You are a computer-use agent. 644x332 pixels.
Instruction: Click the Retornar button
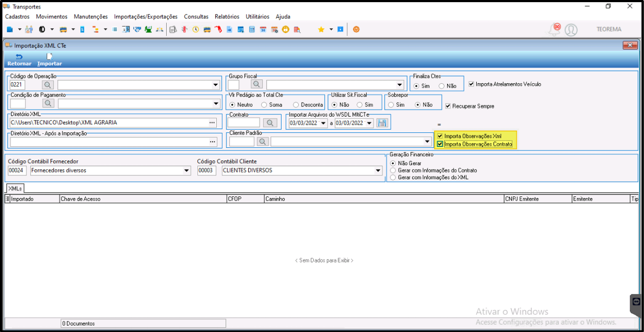click(x=19, y=60)
